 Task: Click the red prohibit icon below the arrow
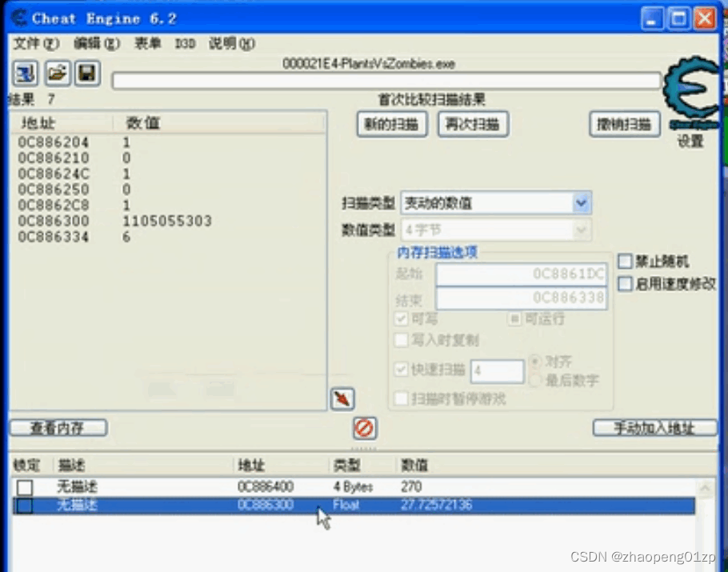pos(364,428)
